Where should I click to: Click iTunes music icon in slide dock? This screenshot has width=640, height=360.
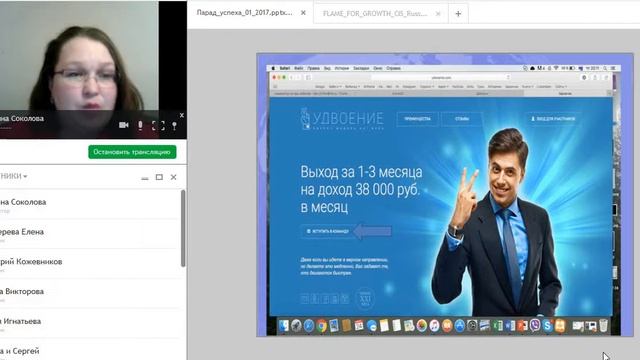tap(435, 325)
